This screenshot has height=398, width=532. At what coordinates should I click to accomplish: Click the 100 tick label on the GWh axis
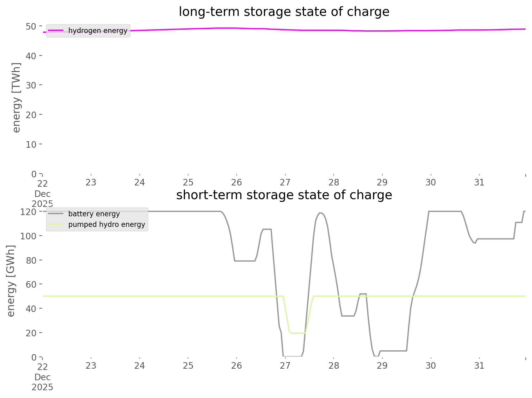pos(28,236)
